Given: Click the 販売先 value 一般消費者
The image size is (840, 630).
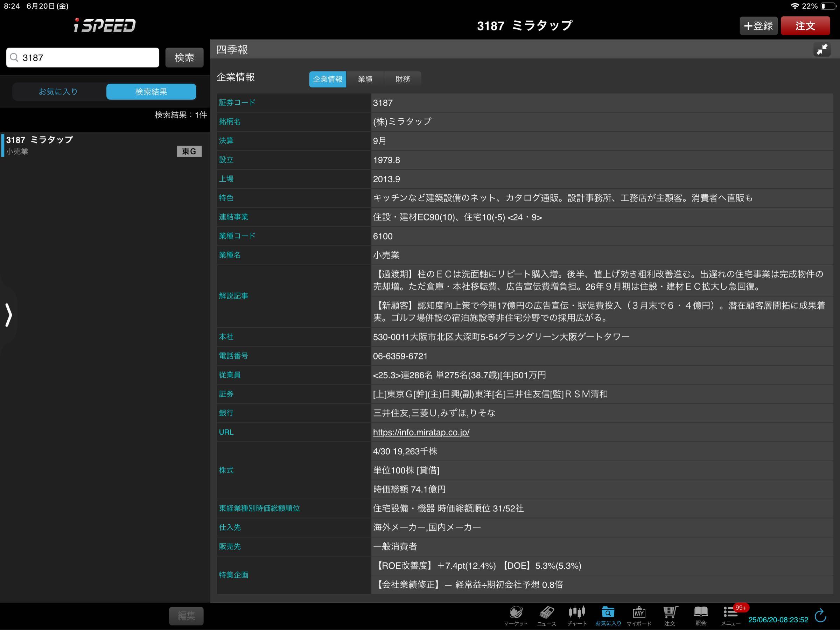Looking at the screenshot, I should (395, 546).
